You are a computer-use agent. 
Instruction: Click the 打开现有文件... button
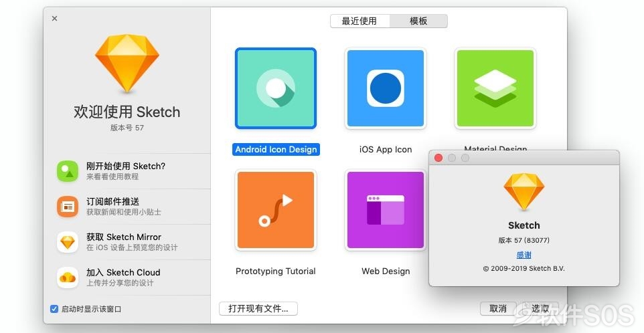258,308
